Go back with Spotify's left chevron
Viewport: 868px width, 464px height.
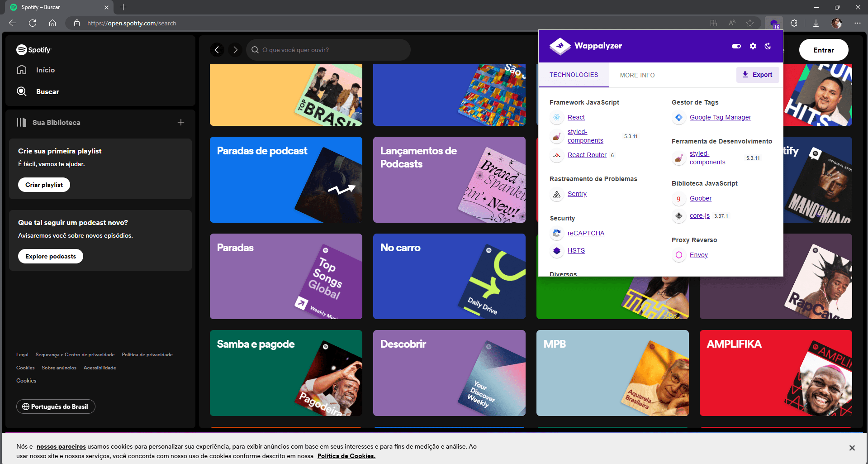coord(217,50)
